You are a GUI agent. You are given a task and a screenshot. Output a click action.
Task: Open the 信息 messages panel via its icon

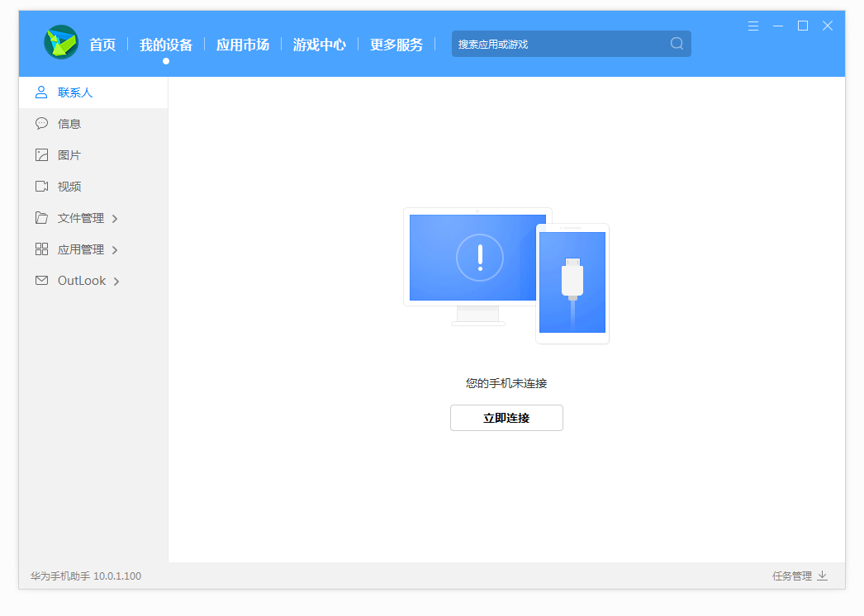coord(41,123)
